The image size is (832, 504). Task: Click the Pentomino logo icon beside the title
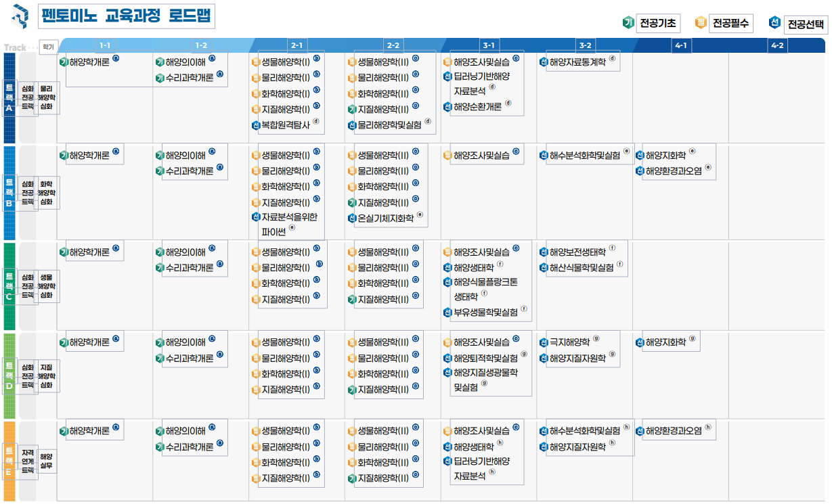pyautogui.click(x=21, y=14)
